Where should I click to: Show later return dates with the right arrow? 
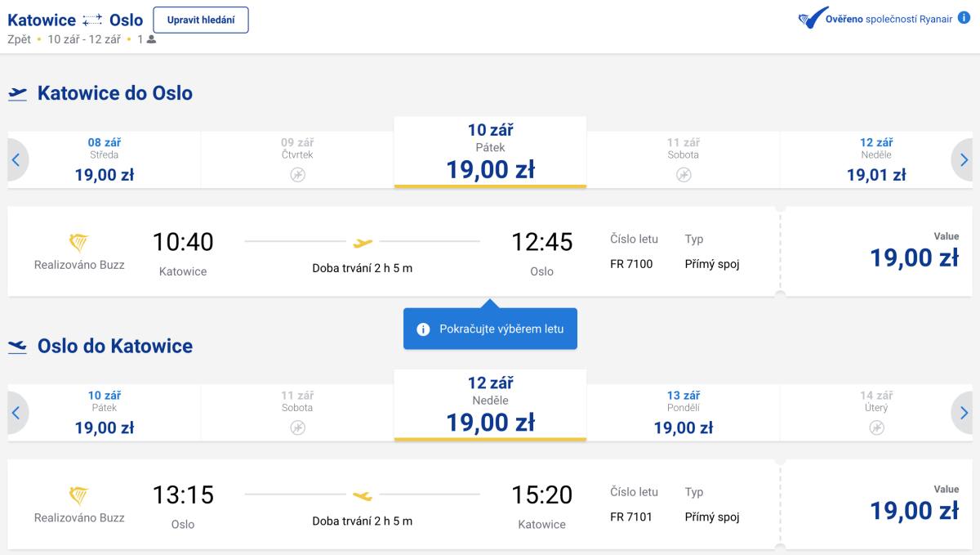click(964, 413)
